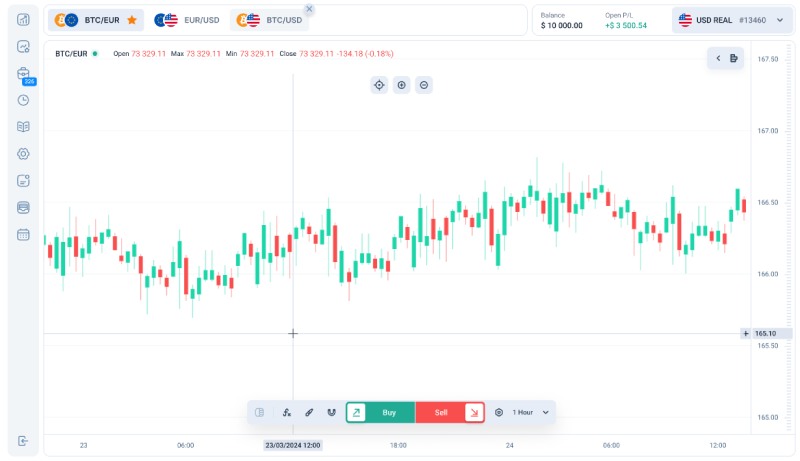This screenshot has width=800, height=461.
Task: Open the calendar icon in left sidebar
Action: pos(23,234)
